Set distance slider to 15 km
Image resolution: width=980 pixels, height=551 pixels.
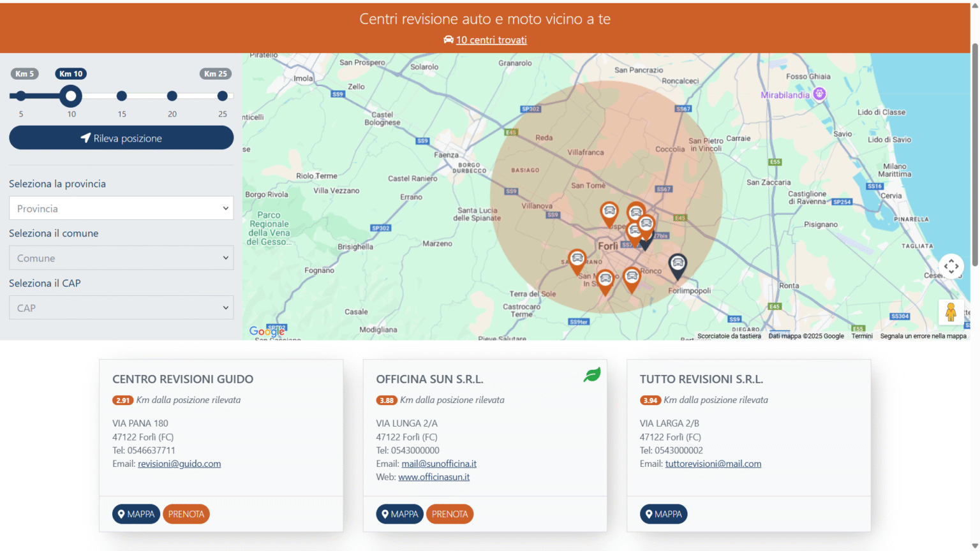click(x=122, y=96)
